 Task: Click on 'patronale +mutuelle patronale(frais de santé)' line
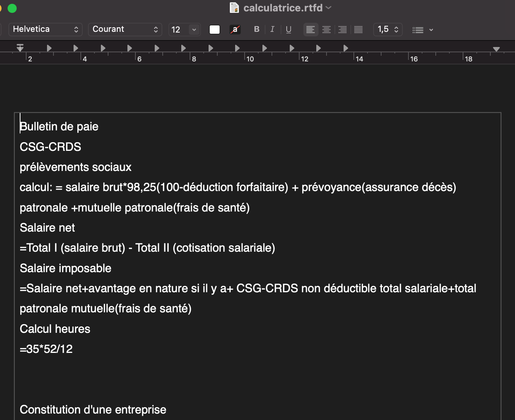click(x=135, y=208)
